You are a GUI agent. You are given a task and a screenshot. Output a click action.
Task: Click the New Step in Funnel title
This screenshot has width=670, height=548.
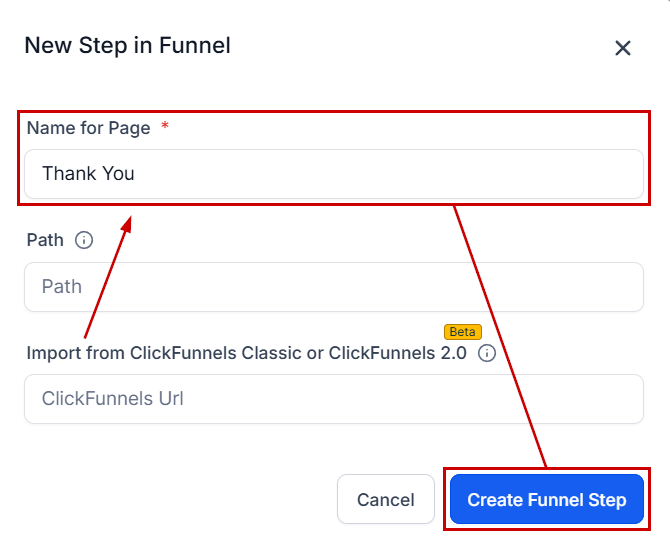point(127,45)
